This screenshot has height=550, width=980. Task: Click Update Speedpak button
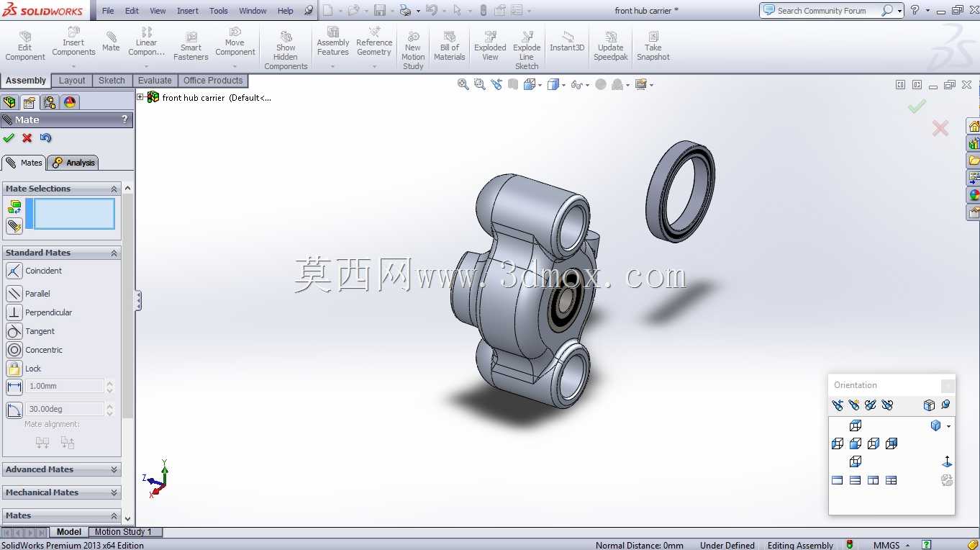coord(610,46)
